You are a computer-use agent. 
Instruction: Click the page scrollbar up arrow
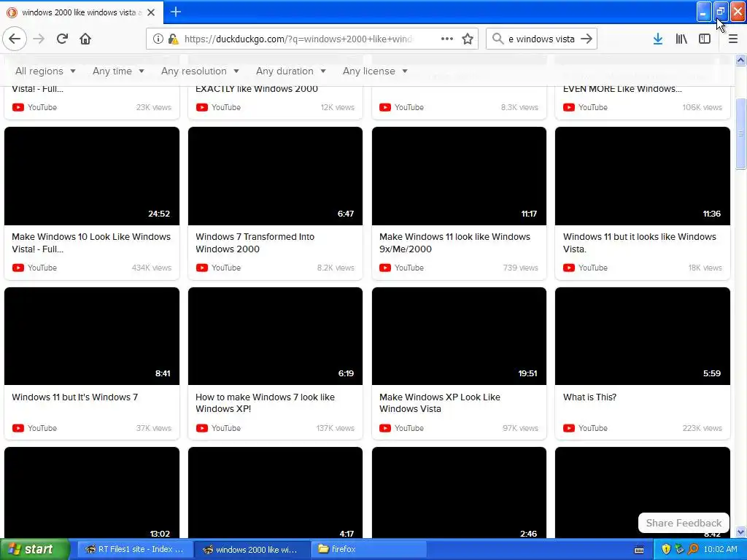coord(740,60)
